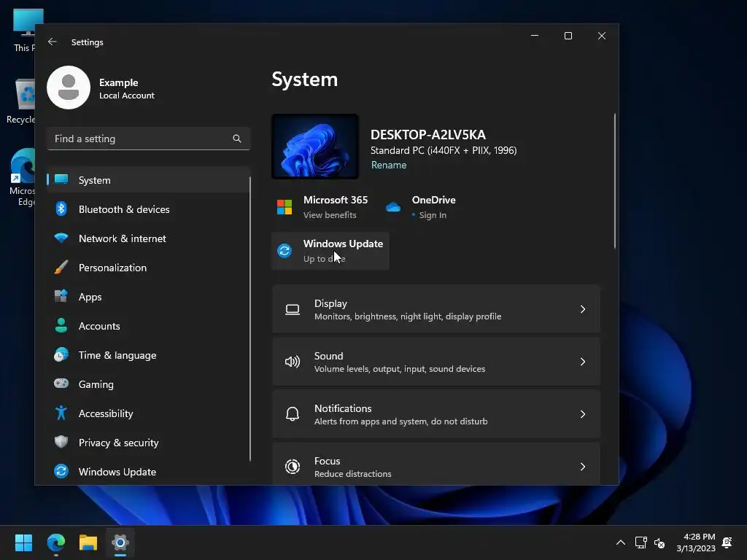This screenshot has height=560, width=747.
Task: Click the main content vertical scrollbar
Action: point(614,181)
